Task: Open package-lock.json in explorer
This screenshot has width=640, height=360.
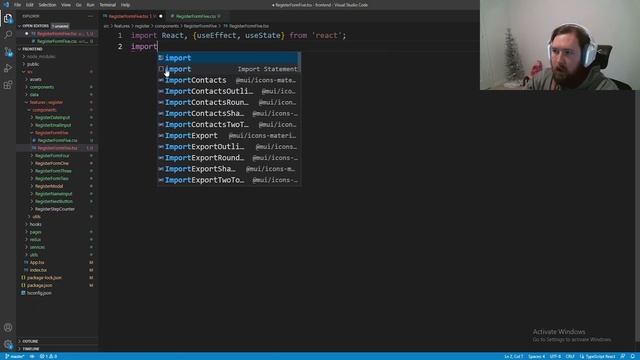Action: pos(44,278)
